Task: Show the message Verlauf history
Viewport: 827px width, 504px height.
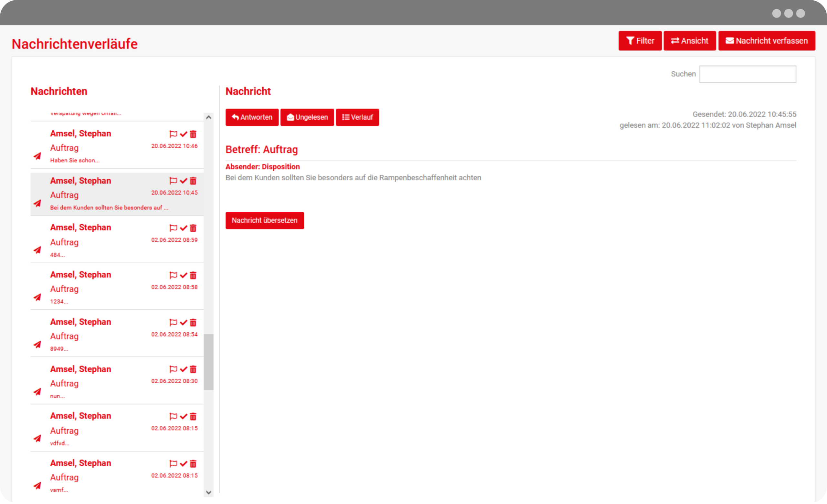Action: (x=357, y=117)
